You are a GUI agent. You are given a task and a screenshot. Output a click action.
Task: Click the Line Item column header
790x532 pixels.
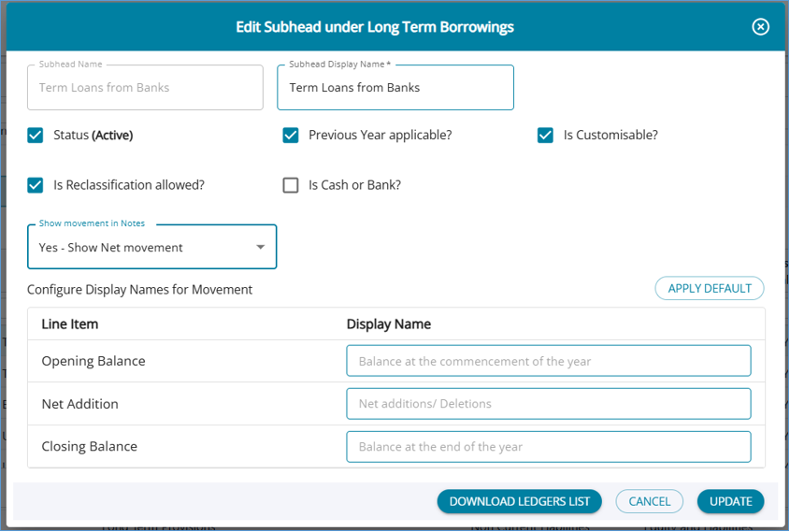coord(70,324)
